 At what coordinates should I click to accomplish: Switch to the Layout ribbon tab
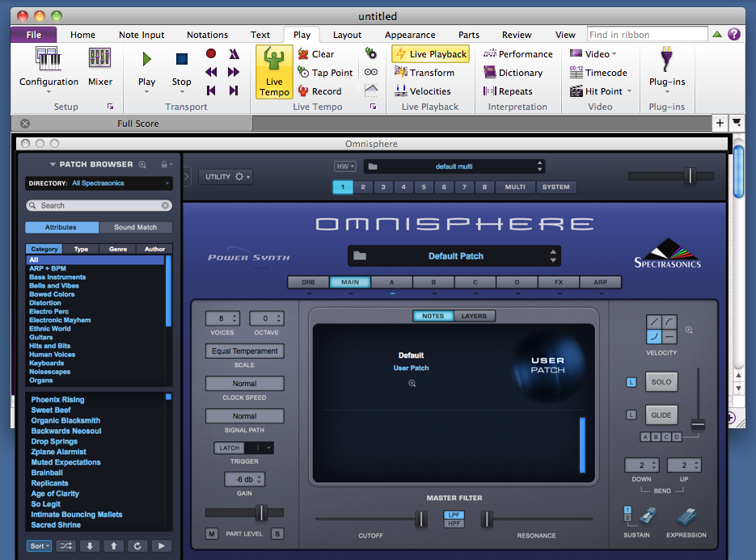(347, 35)
